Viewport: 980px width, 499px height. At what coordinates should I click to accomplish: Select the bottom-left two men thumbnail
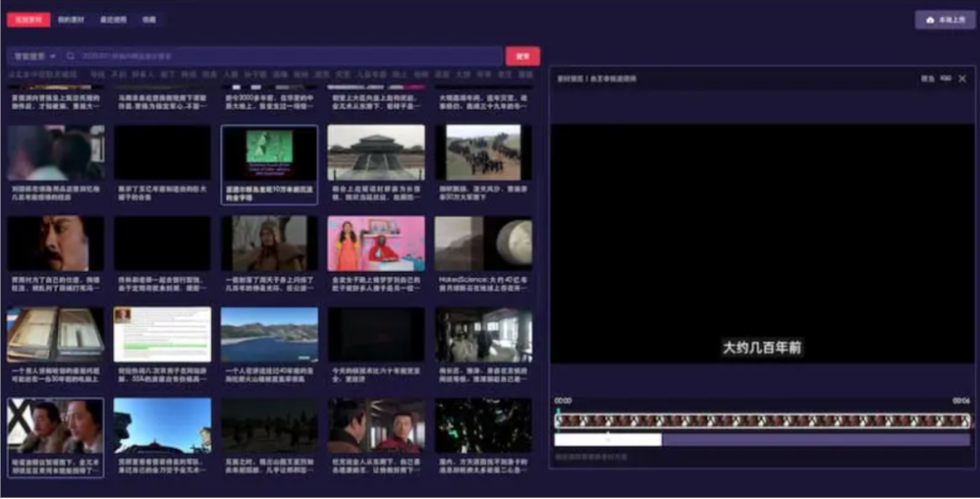coord(55,426)
